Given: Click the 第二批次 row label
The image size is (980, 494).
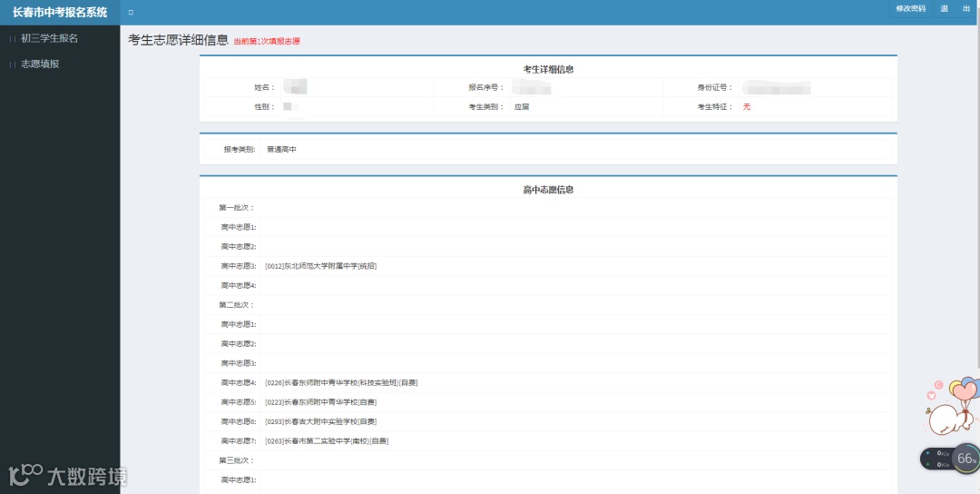Looking at the screenshot, I should [237, 304].
